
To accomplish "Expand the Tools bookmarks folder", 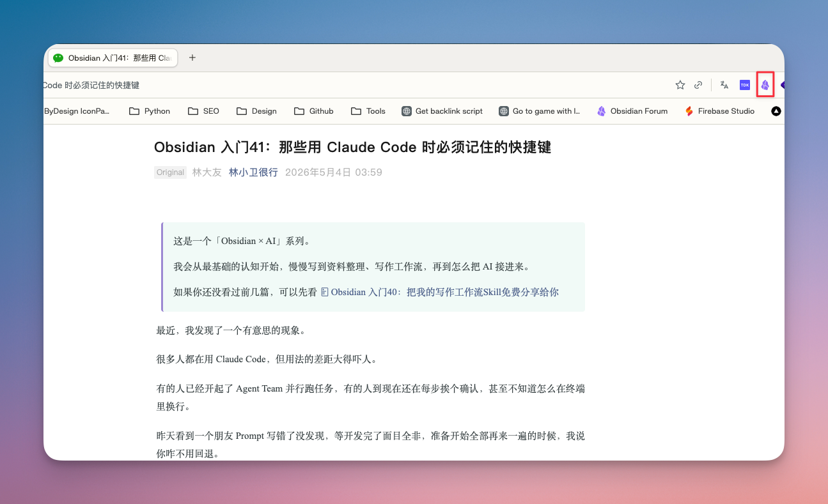I will [x=368, y=111].
